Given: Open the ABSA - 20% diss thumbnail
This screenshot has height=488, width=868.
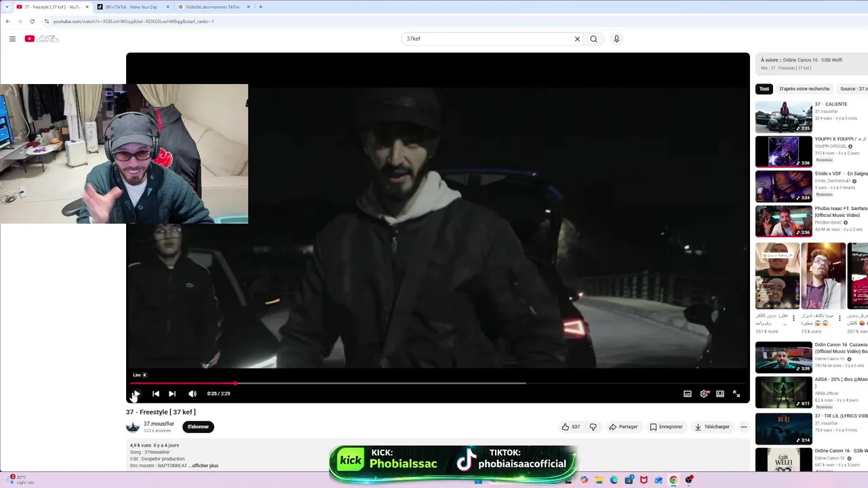Looking at the screenshot, I should coord(784,392).
